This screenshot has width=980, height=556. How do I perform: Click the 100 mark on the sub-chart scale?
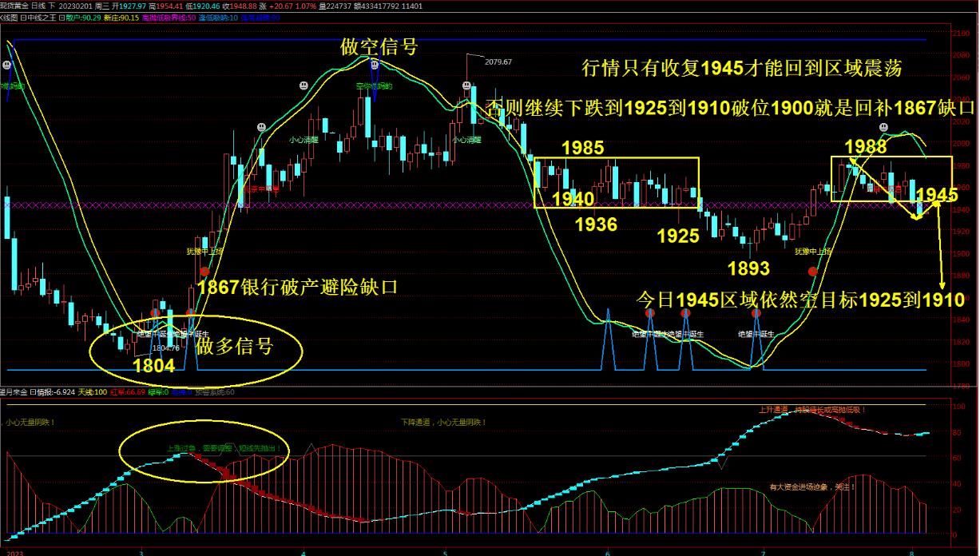point(961,406)
